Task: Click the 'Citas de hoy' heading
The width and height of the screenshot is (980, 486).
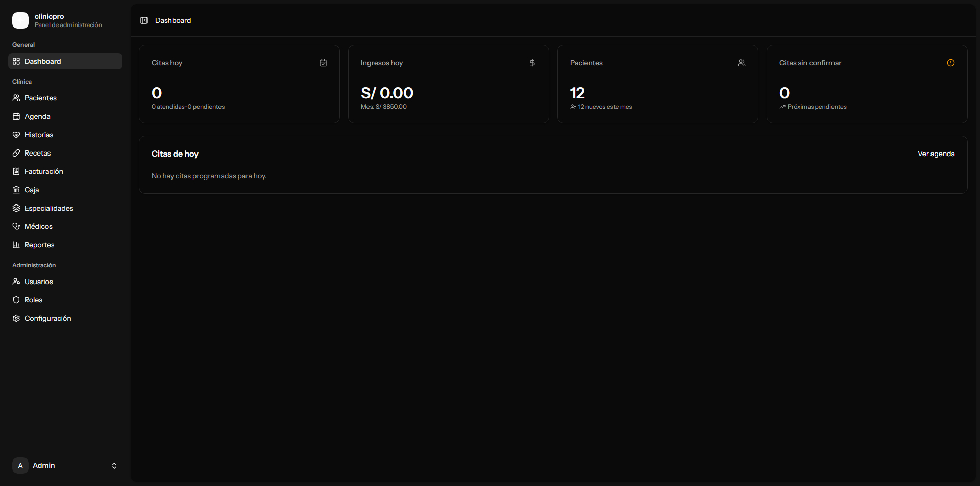Action: pos(175,154)
